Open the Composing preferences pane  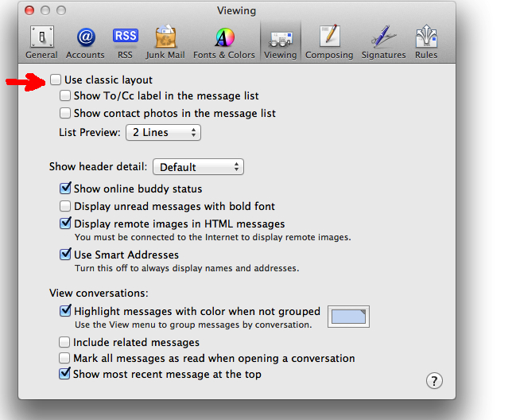[x=329, y=42]
